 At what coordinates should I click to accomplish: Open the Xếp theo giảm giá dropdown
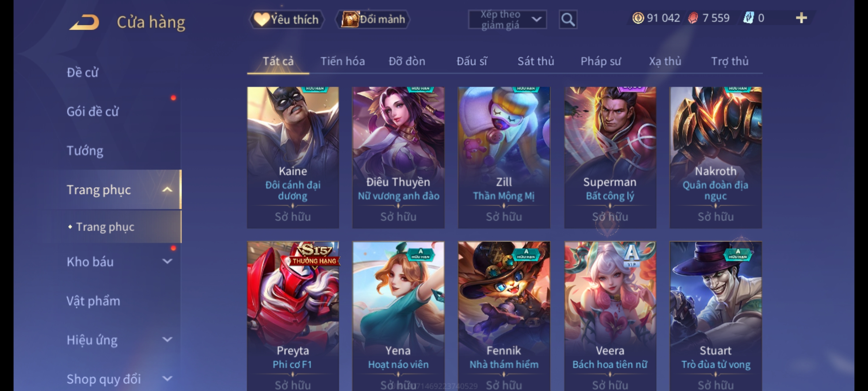point(507,20)
